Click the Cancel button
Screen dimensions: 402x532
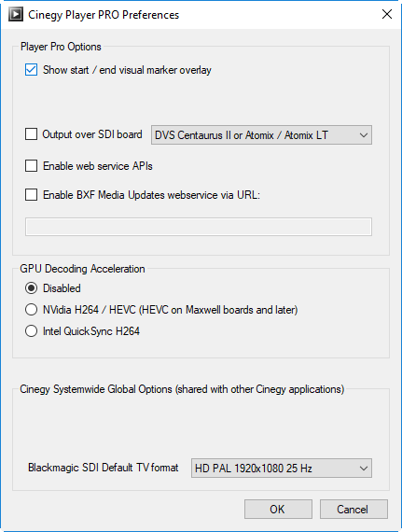tap(353, 509)
